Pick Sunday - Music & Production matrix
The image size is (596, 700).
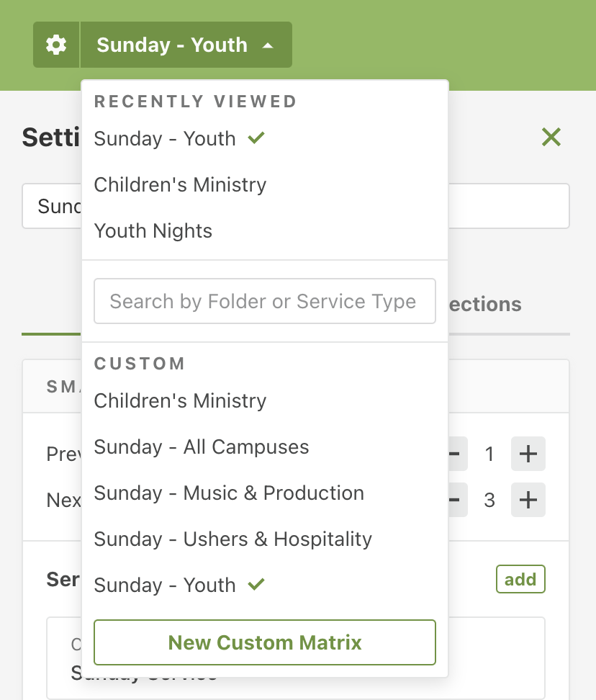229,493
